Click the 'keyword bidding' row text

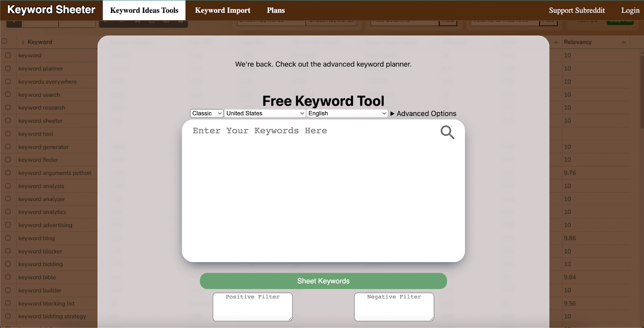click(x=40, y=264)
